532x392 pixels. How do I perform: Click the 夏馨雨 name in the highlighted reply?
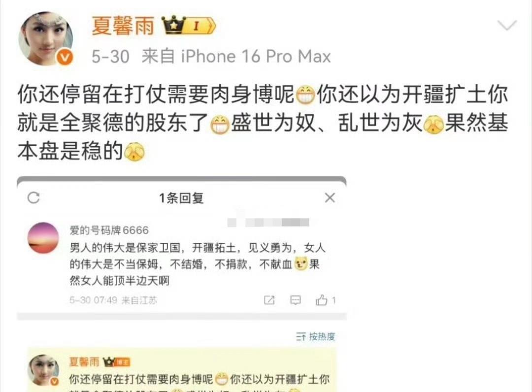[x=84, y=362]
